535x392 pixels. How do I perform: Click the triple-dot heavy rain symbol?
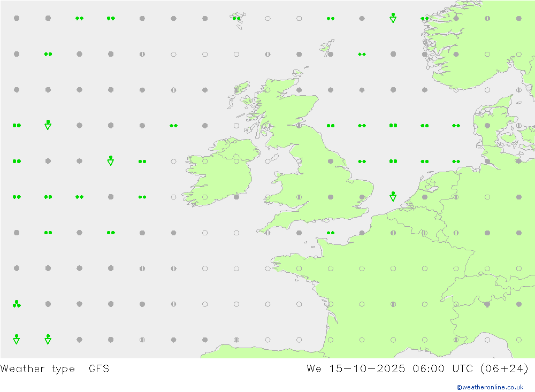(x=17, y=304)
